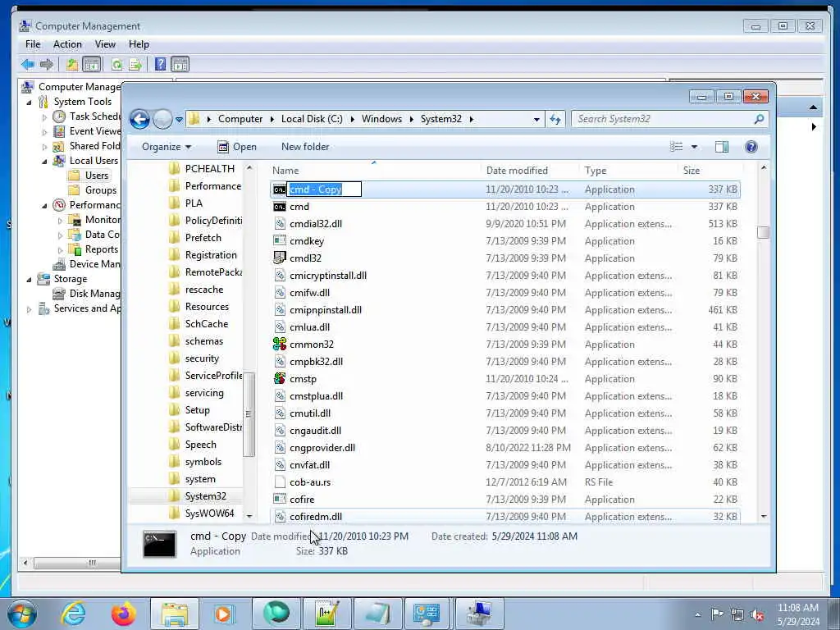The height and width of the screenshot is (630, 840).
Task: Open the recent pages dropdown beside the nav buttons
Action: point(179,120)
